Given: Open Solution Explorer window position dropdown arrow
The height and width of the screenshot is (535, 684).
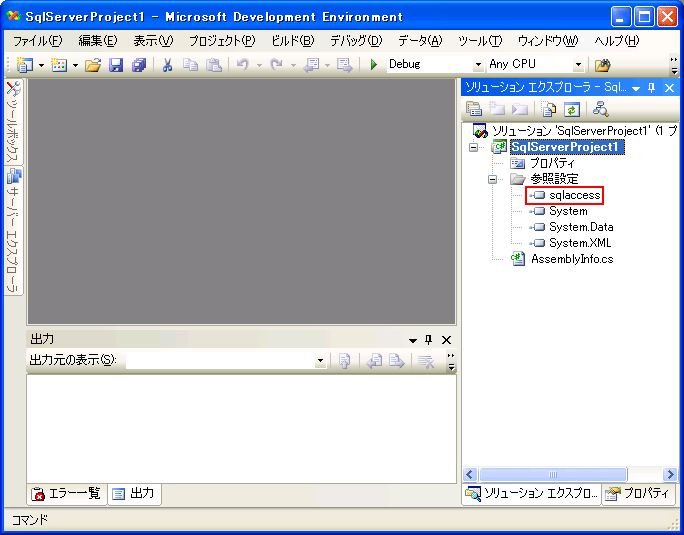Looking at the screenshot, I should click(636, 89).
